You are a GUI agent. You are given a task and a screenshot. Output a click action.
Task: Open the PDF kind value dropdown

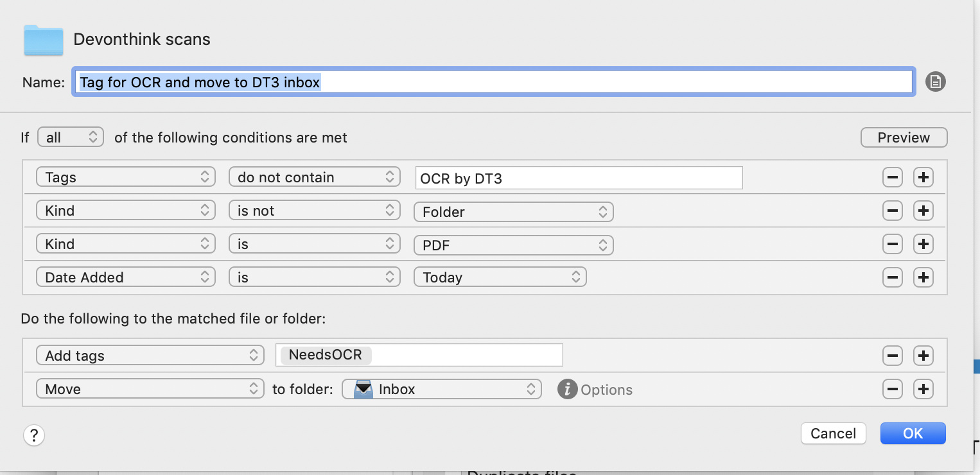[x=512, y=245]
